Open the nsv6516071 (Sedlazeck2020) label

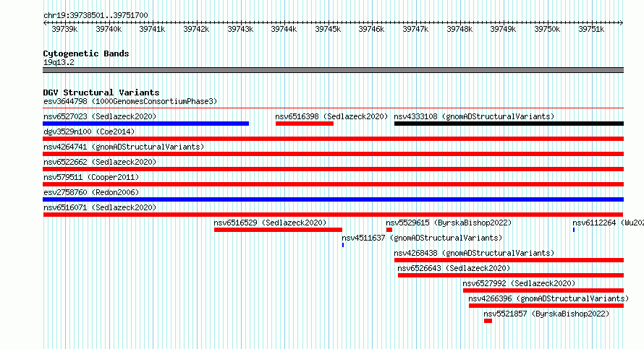(100, 207)
